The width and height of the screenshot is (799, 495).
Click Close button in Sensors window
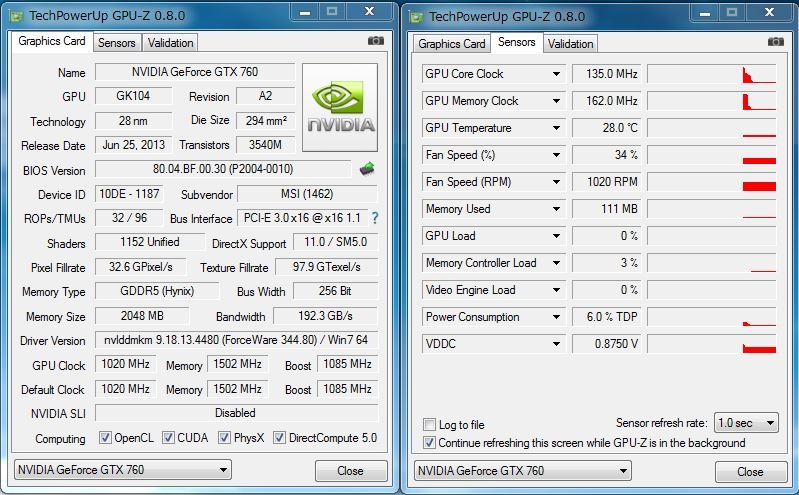click(x=751, y=472)
